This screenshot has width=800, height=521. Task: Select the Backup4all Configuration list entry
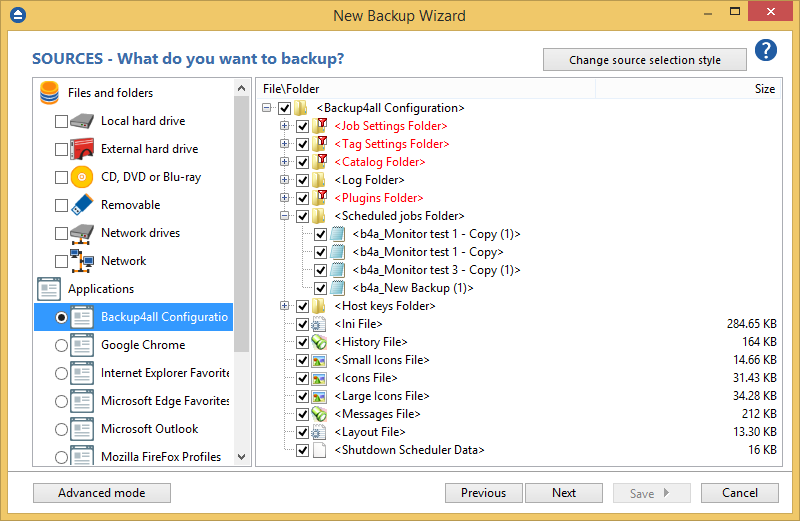click(x=134, y=317)
